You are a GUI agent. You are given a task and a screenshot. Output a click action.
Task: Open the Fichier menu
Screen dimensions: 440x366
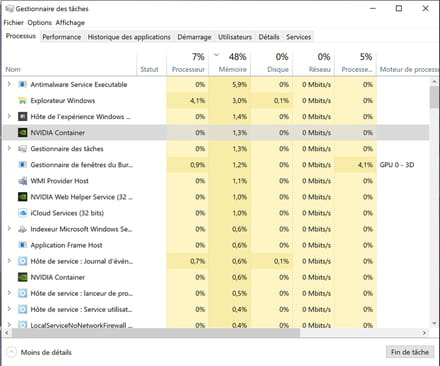13,23
